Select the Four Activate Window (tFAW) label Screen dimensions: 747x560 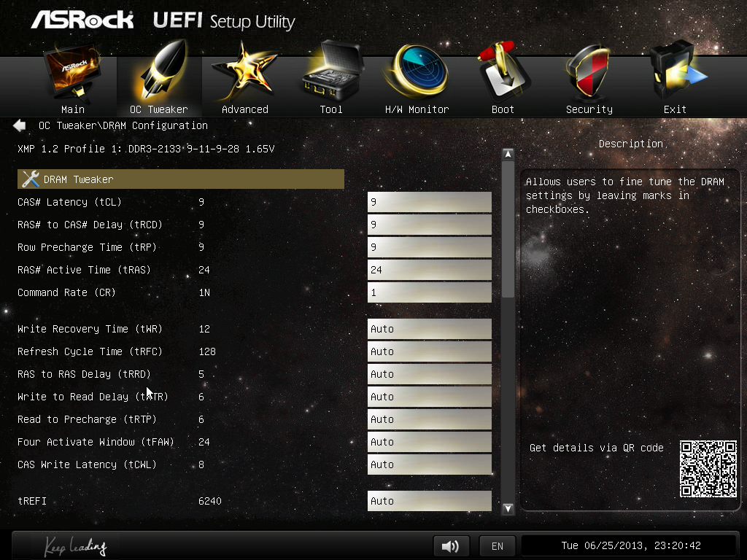click(x=96, y=442)
